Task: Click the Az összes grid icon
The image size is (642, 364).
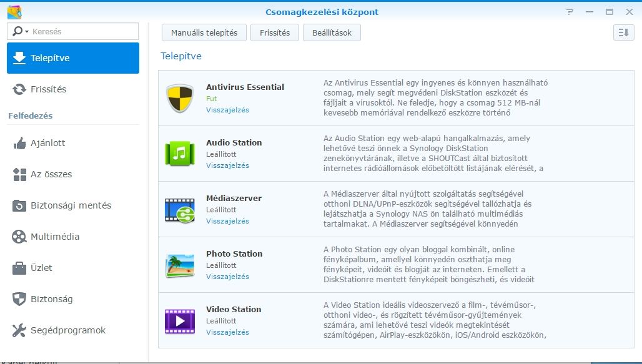Action: pos(19,174)
